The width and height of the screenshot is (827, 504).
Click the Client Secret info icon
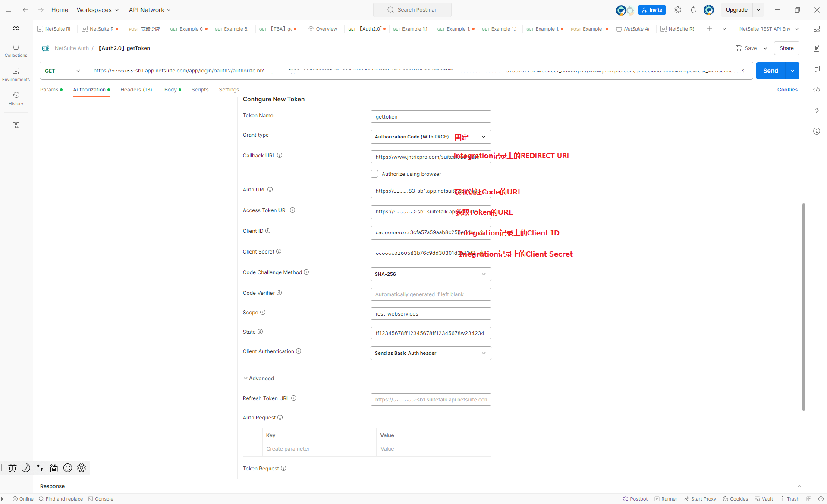pos(279,252)
